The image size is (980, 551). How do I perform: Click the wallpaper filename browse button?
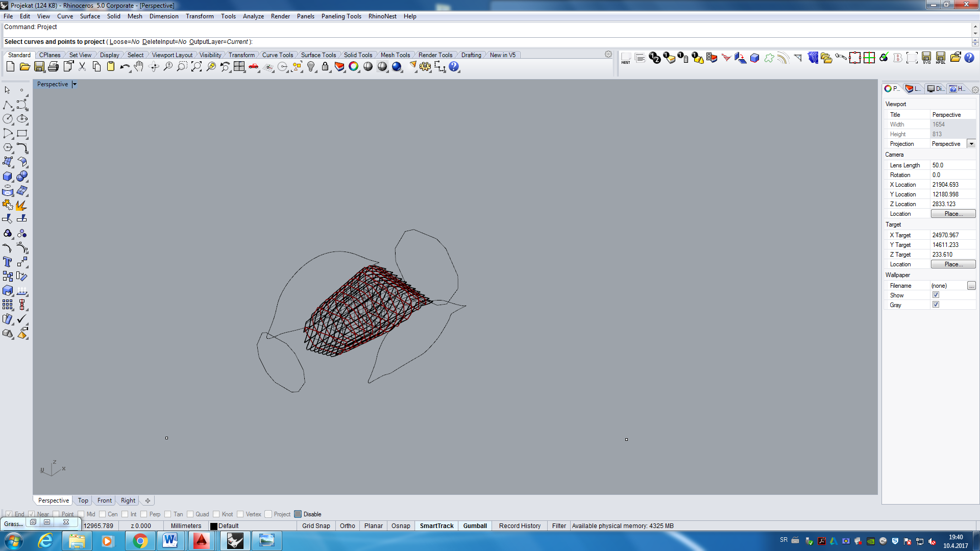coord(971,286)
